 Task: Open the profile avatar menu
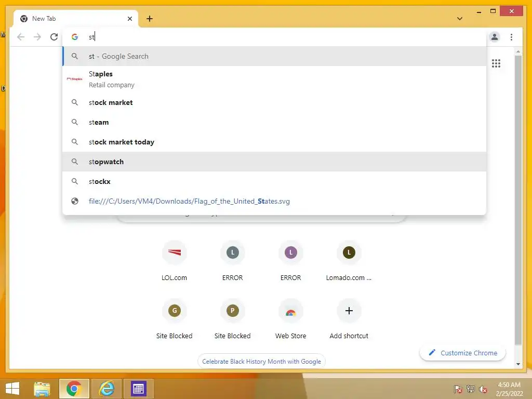[x=495, y=37]
